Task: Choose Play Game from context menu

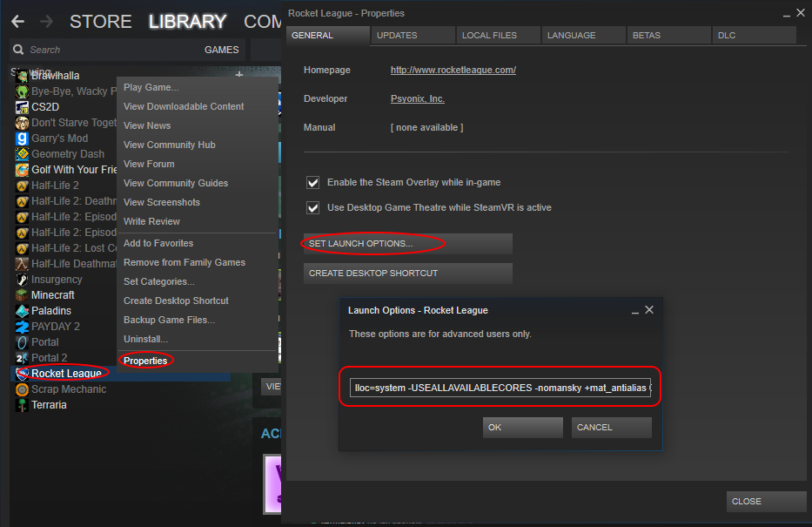Action: pos(198,88)
